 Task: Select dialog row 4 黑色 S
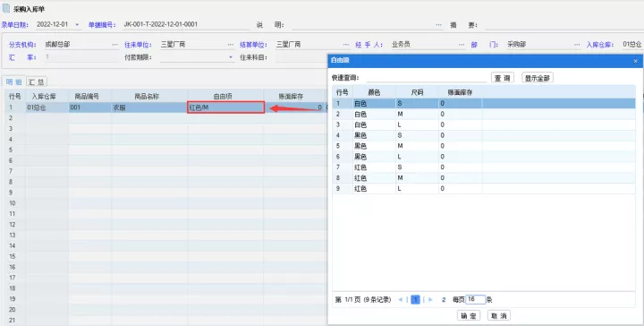[484, 135]
